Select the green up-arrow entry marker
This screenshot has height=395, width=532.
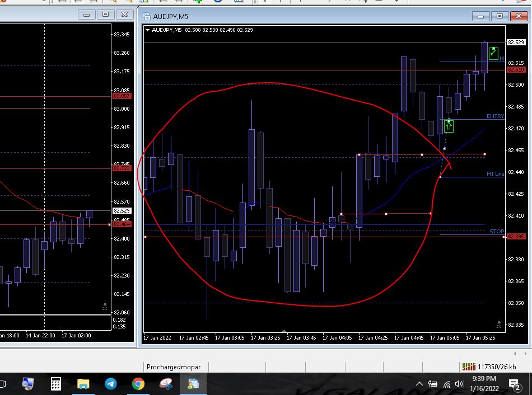(449, 126)
